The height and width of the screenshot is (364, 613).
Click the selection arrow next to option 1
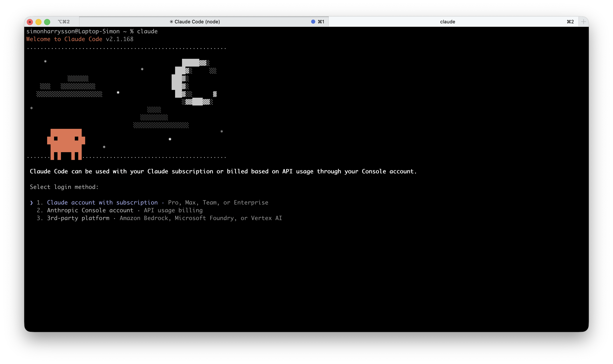tap(31, 203)
